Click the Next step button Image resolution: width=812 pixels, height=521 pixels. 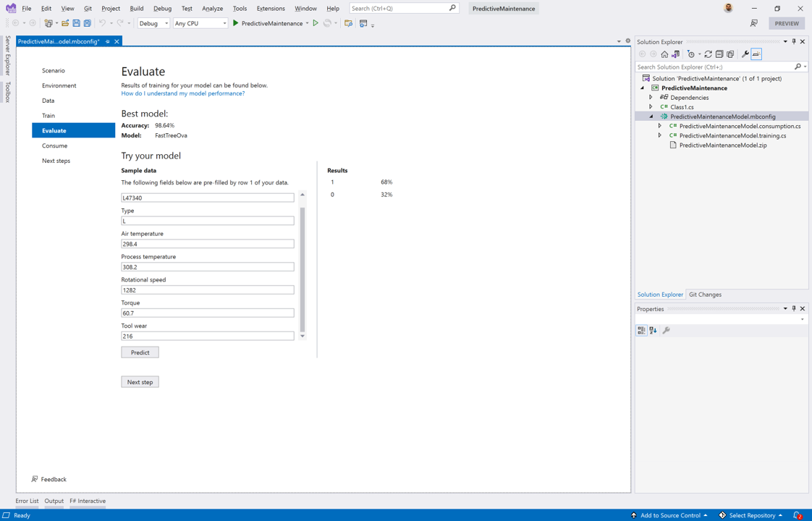point(140,382)
